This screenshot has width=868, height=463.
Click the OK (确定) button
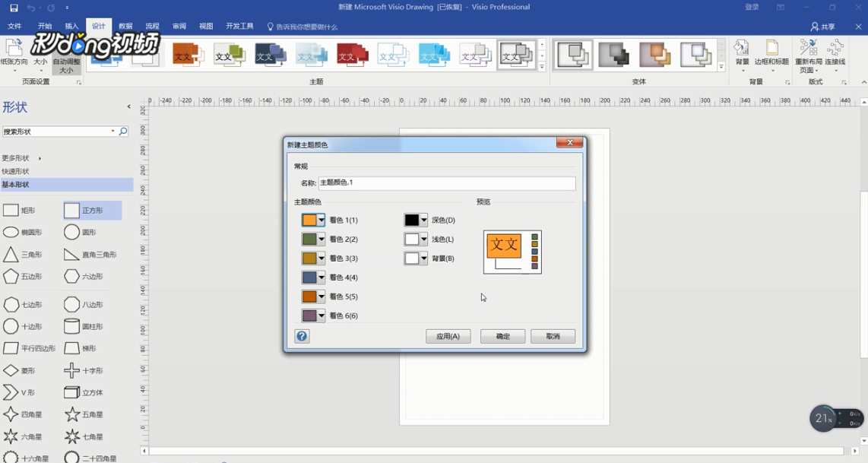(x=502, y=336)
